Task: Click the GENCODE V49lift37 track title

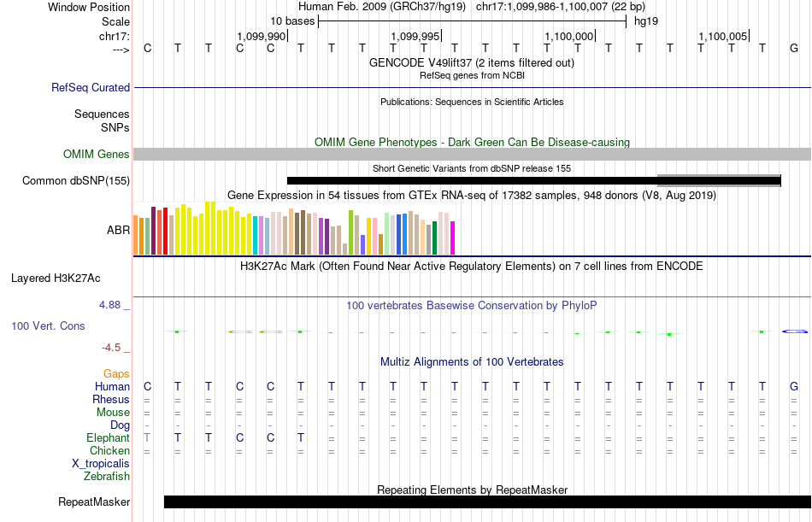Action: pyautogui.click(x=471, y=63)
